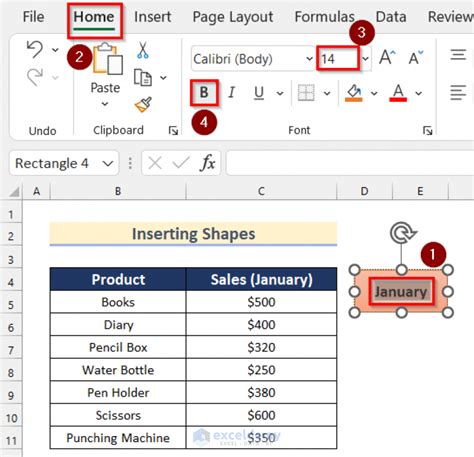Select the Pencil Box cell

coord(118,347)
